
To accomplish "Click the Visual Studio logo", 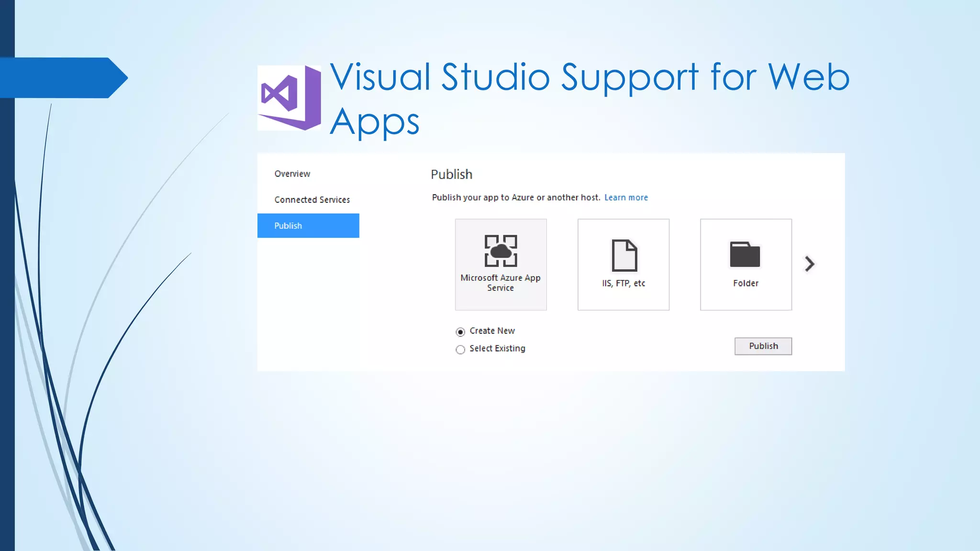I will (290, 98).
